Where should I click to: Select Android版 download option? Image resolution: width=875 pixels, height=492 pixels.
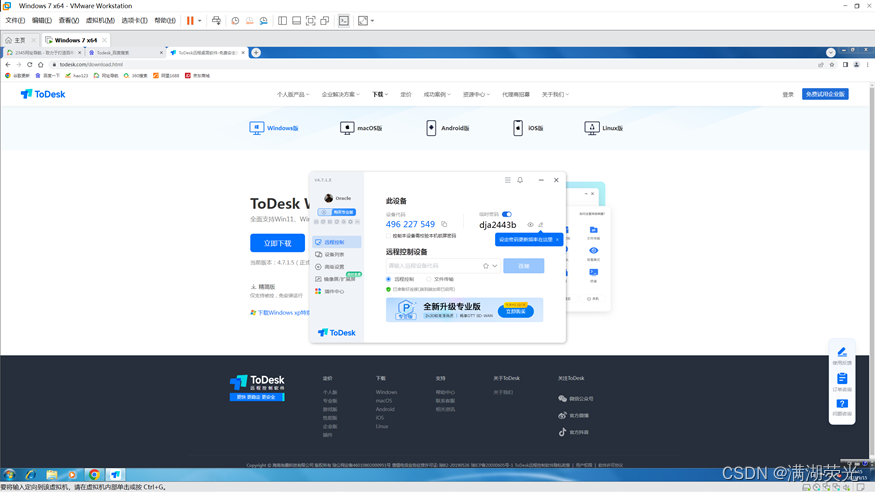pyautogui.click(x=448, y=128)
